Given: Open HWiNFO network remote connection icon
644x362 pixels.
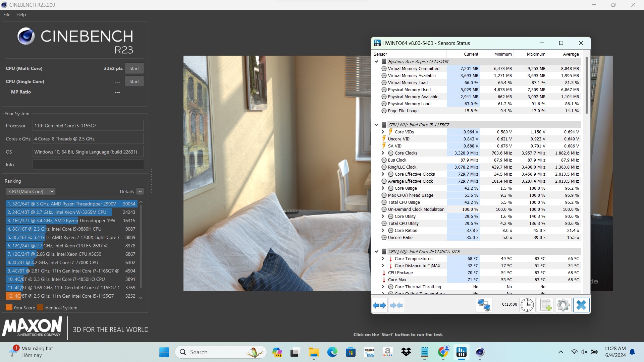Looking at the screenshot, I should (x=484, y=305).
